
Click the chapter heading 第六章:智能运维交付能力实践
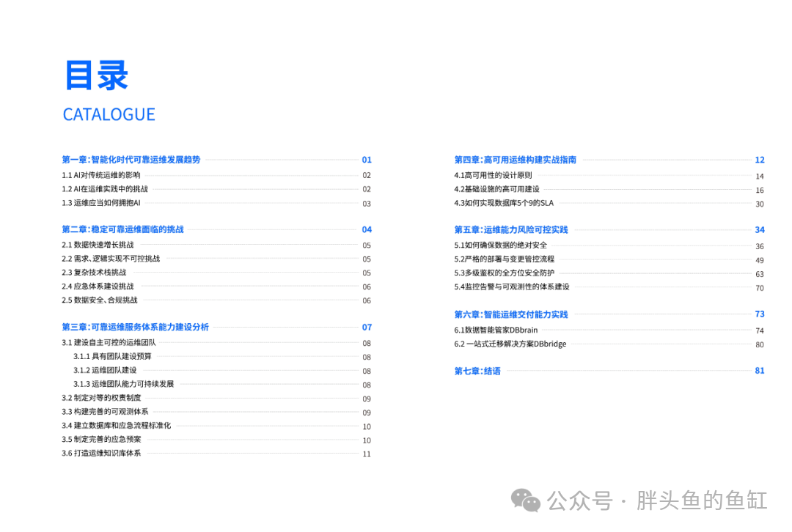pos(511,315)
